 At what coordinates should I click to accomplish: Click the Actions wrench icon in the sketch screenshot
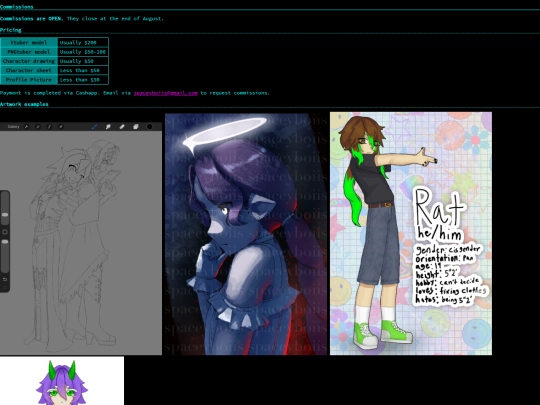click(x=27, y=127)
